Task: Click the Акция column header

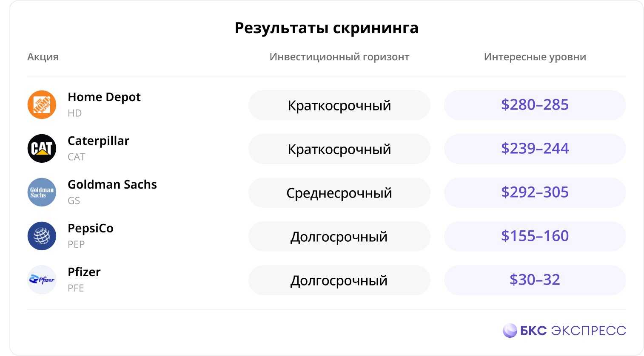Action: click(43, 57)
